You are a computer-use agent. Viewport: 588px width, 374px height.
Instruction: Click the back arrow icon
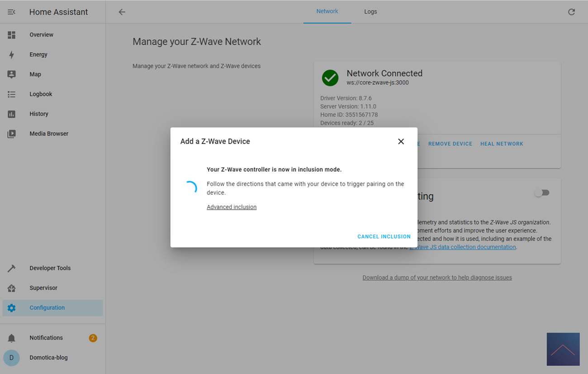tap(122, 12)
